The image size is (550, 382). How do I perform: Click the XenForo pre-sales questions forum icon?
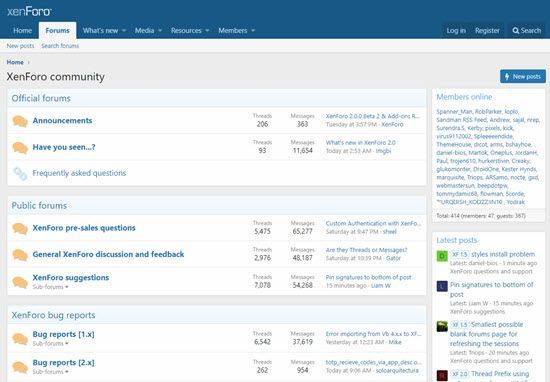click(x=20, y=228)
